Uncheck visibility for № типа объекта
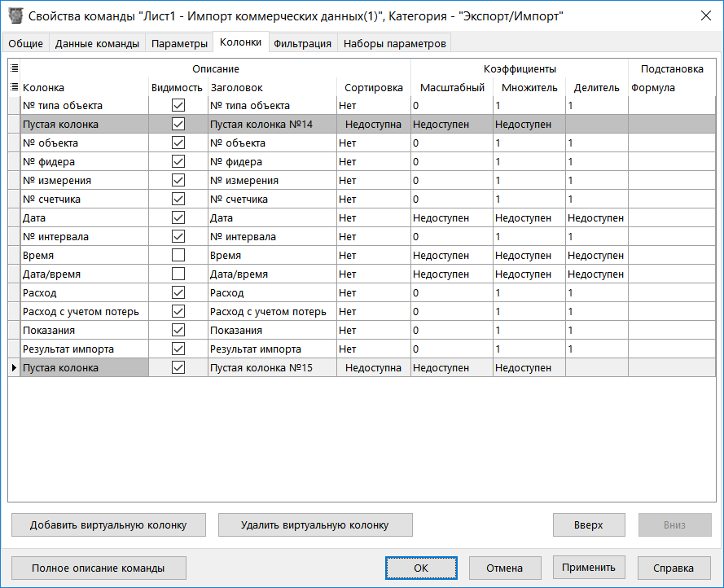724x588 pixels. pos(178,105)
